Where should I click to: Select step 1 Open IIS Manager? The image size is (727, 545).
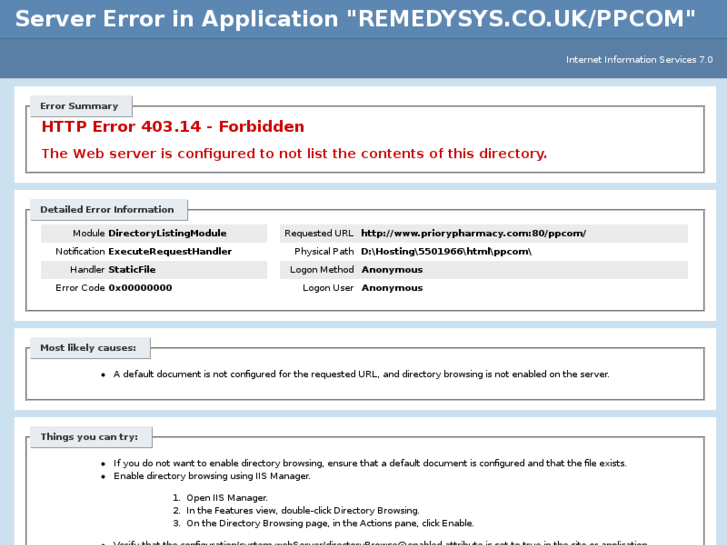tap(227, 498)
